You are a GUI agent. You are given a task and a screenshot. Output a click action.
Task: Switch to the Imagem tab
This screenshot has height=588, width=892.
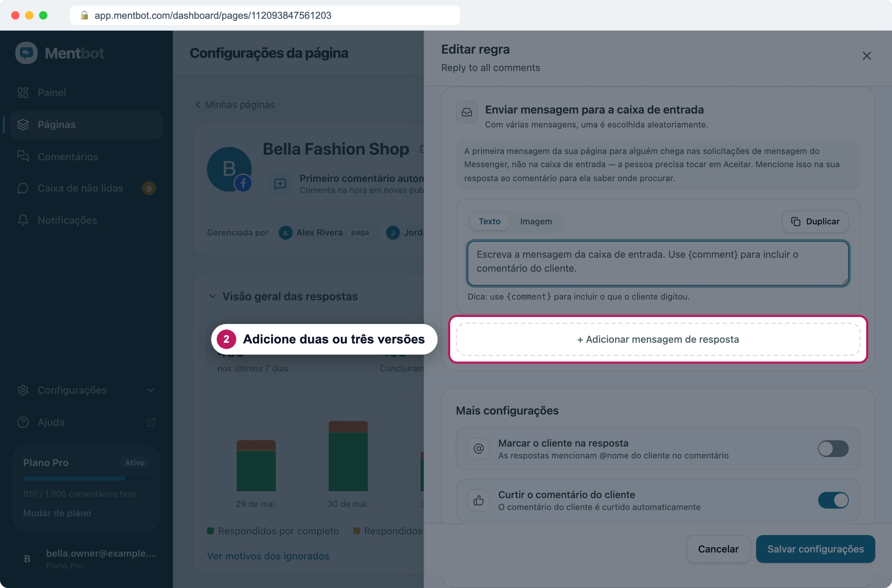[536, 221]
